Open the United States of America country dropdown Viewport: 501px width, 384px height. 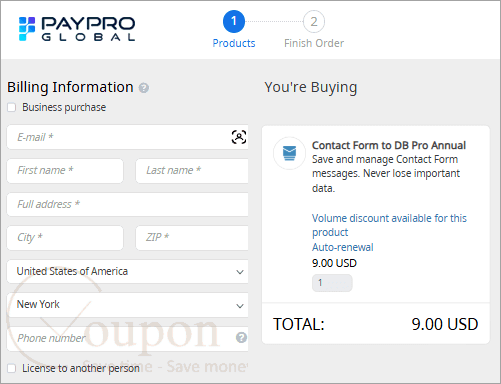pyautogui.click(x=127, y=271)
